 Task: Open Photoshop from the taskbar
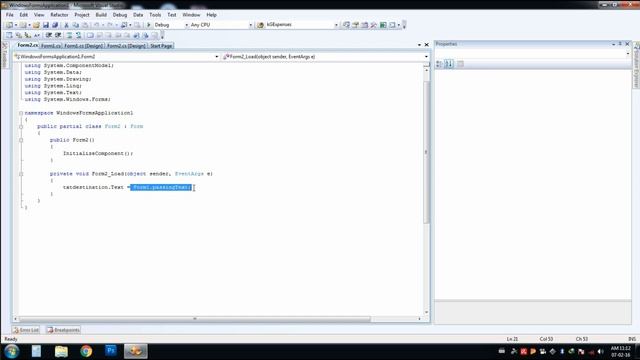[x=111, y=351]
